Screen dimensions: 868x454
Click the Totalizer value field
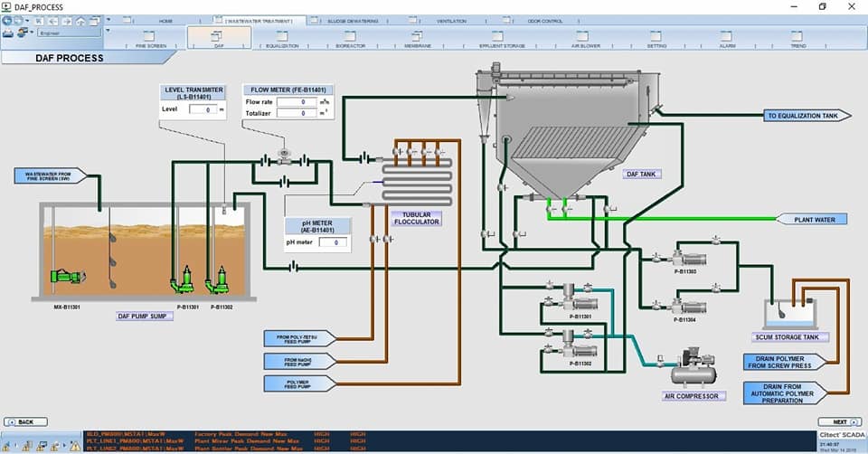[297, 113]
